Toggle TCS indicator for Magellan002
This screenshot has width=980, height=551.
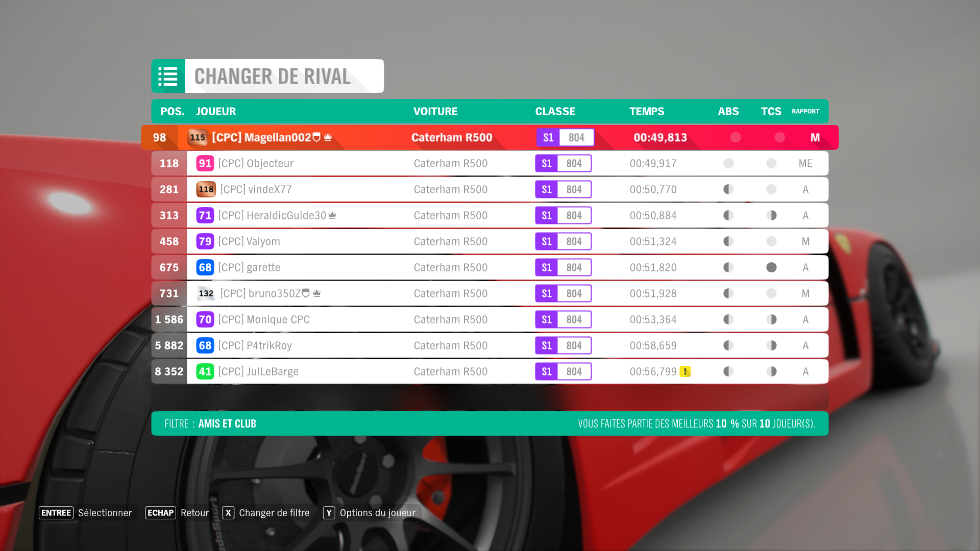pos(773,137)
